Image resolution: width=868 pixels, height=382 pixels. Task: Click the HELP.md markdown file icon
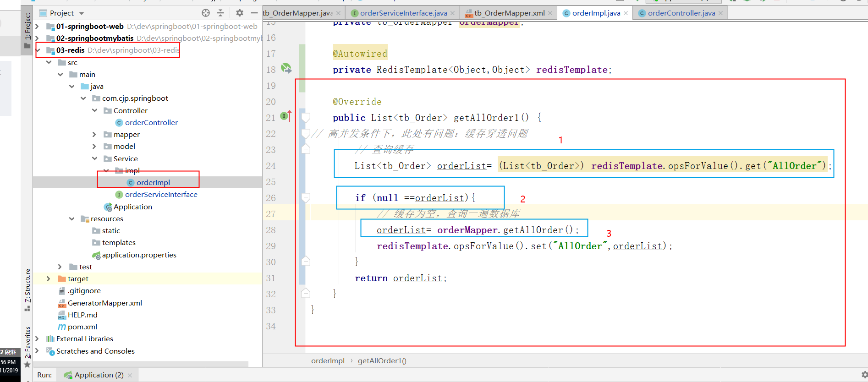click(x=62, y=315)
